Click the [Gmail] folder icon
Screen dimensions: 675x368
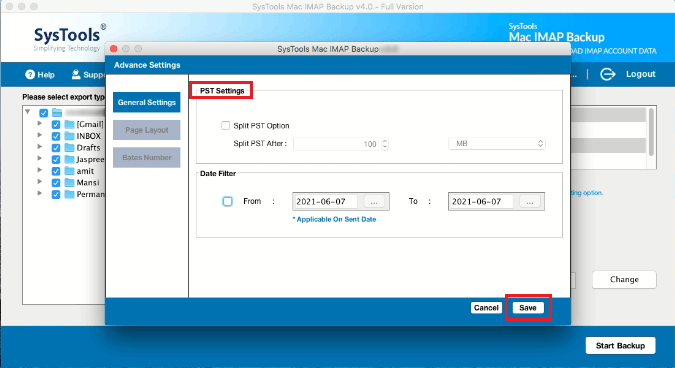[69, 124]
